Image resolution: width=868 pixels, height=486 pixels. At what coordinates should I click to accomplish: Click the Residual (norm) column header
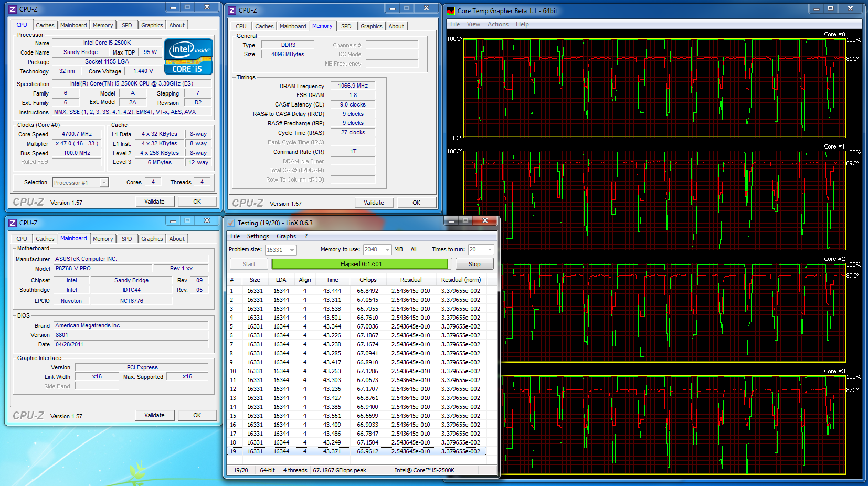click(461, 280)
